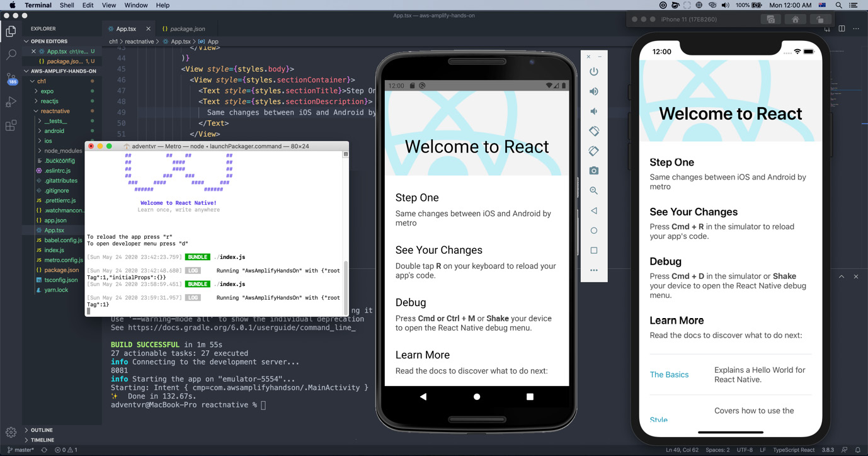
Task: Click emulator volume down button
Action: click(x=593, y=111)
